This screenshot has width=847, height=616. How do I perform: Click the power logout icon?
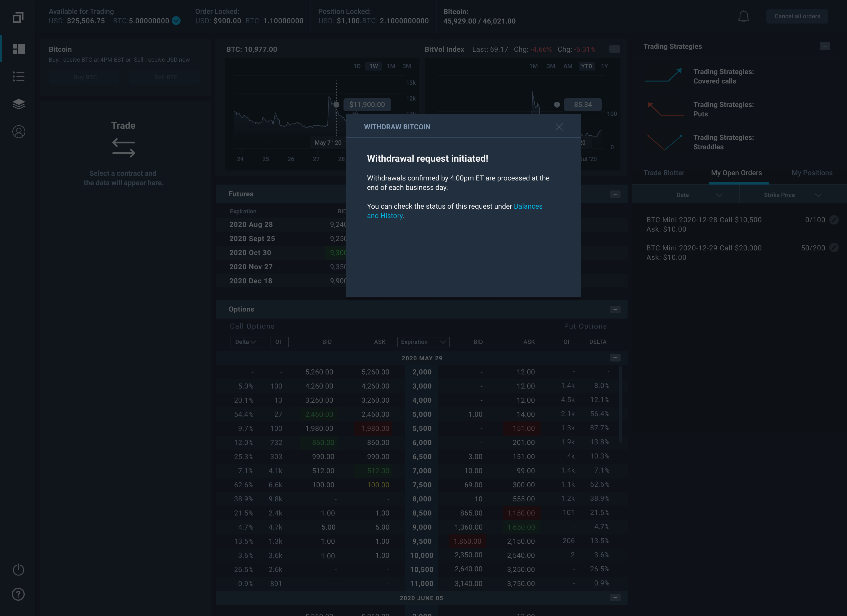coord(18,569)
